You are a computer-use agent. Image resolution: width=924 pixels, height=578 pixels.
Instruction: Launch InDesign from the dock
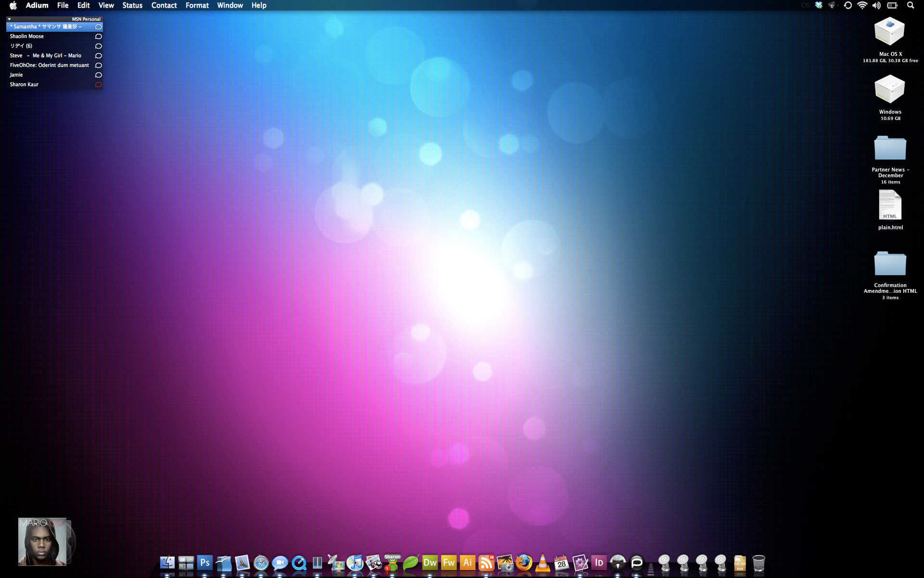click(599, 563)
